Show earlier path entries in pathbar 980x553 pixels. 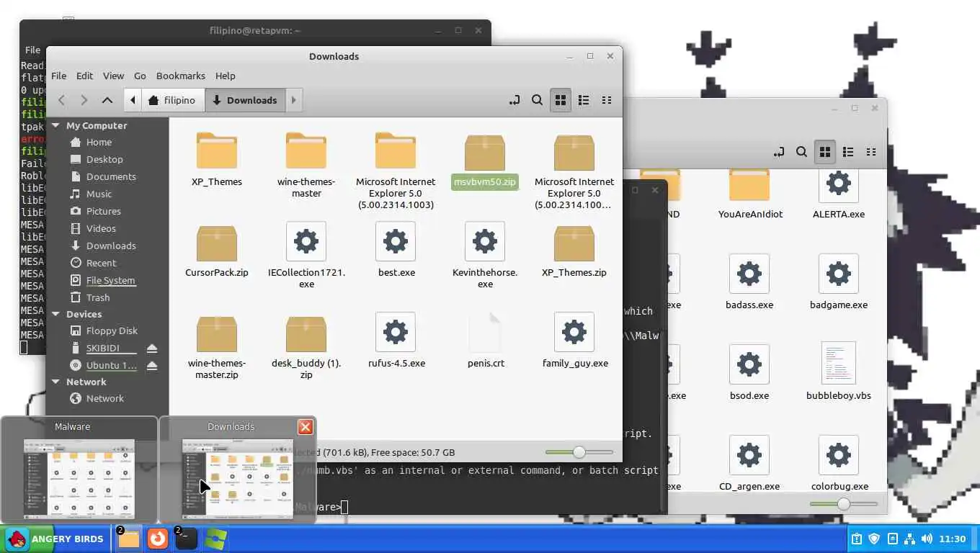pyautogui.click(x=133, y=100)
